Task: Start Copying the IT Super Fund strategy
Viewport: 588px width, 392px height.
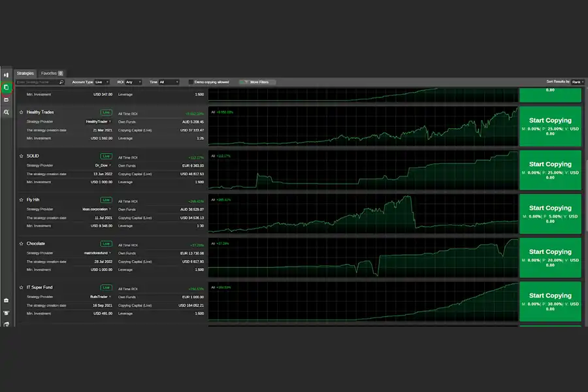Action: 550,302
